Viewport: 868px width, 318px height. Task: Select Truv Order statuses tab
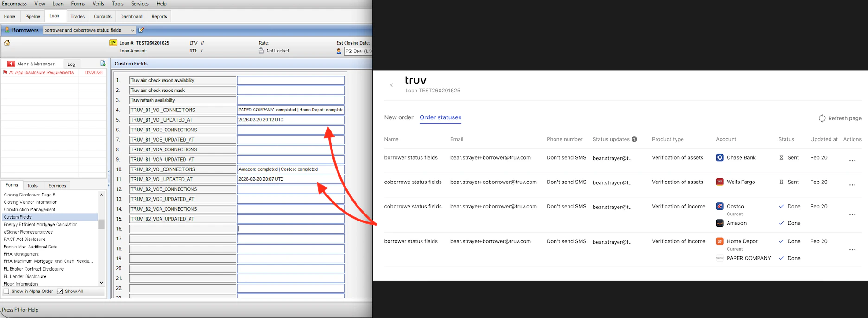440,117
